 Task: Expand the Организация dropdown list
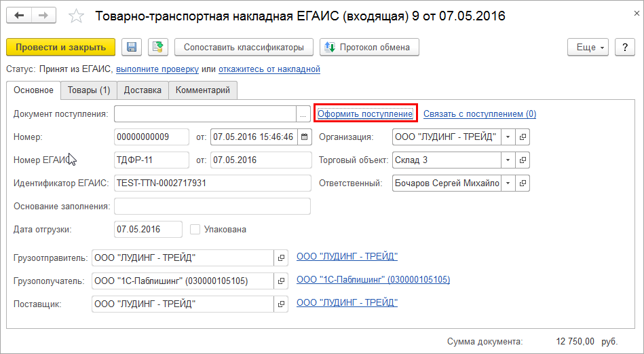(x=508, y=137)
